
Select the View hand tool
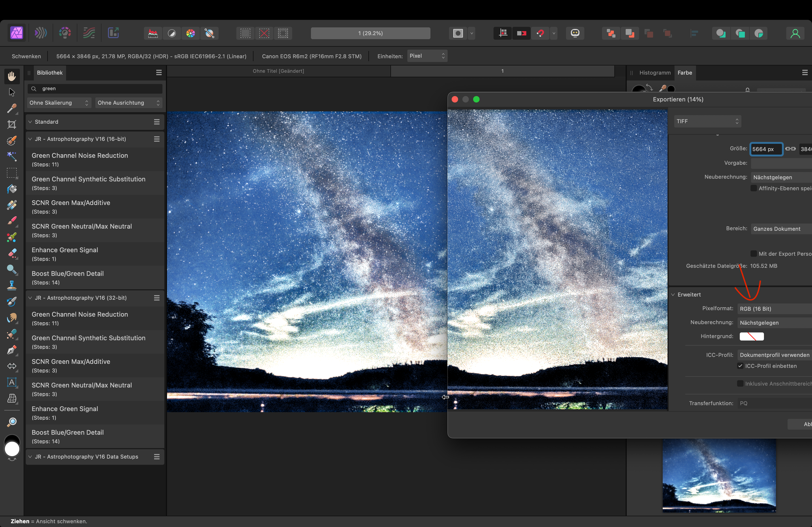[12, 76]
